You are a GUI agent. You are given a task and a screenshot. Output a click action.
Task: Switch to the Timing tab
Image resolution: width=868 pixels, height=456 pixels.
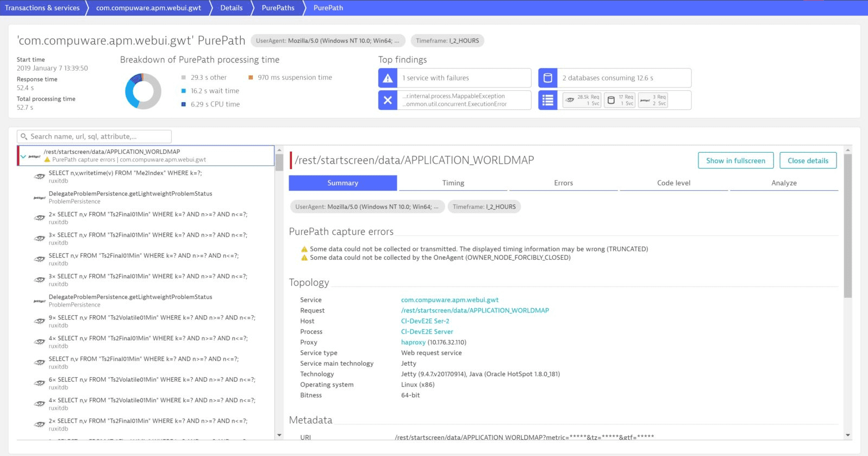(453, 183)
